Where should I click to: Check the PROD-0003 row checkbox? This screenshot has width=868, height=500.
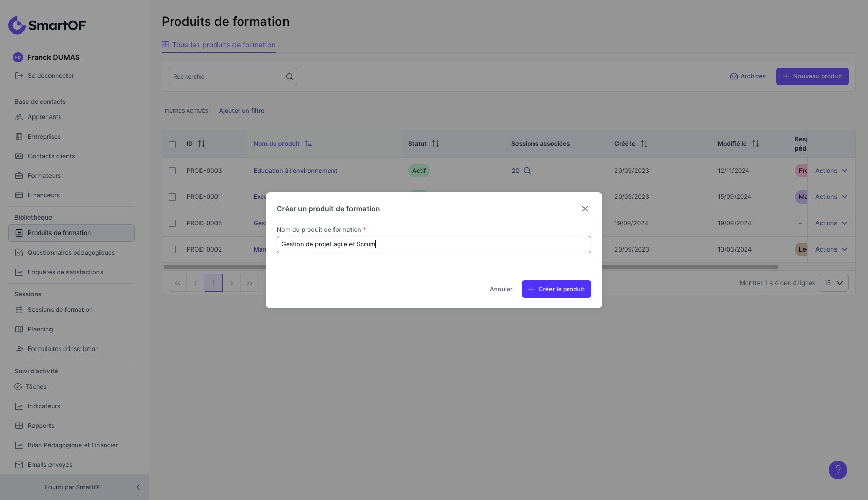[x=172, y=171]
